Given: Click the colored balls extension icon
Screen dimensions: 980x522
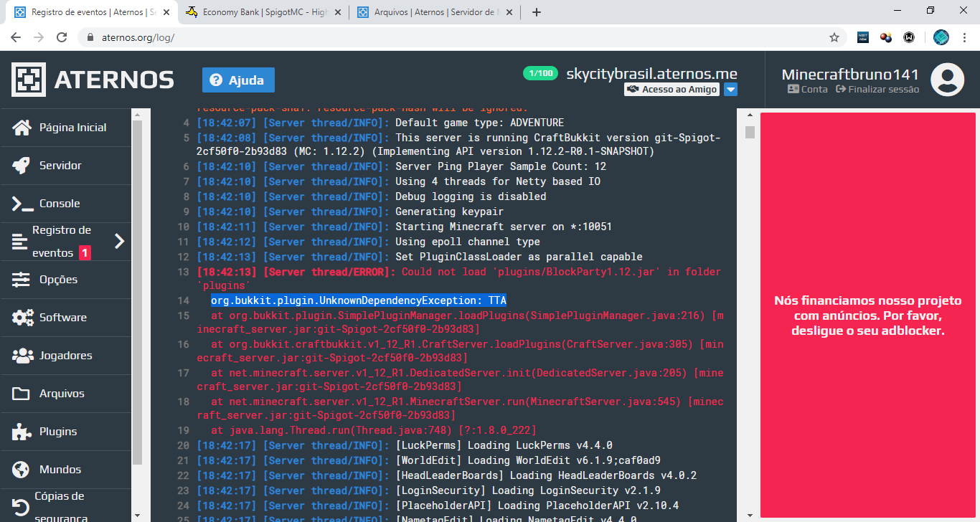Looking at the screenshot, I should coord(887,37).
